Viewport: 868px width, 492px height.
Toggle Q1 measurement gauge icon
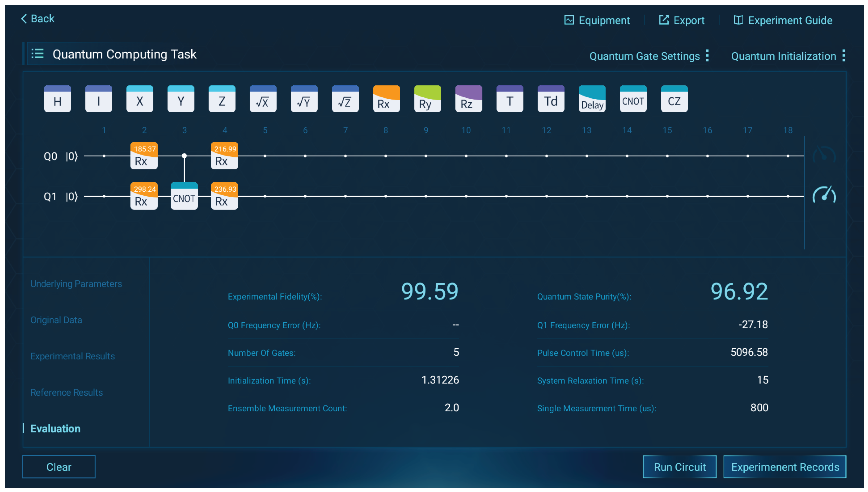[824, 196]
